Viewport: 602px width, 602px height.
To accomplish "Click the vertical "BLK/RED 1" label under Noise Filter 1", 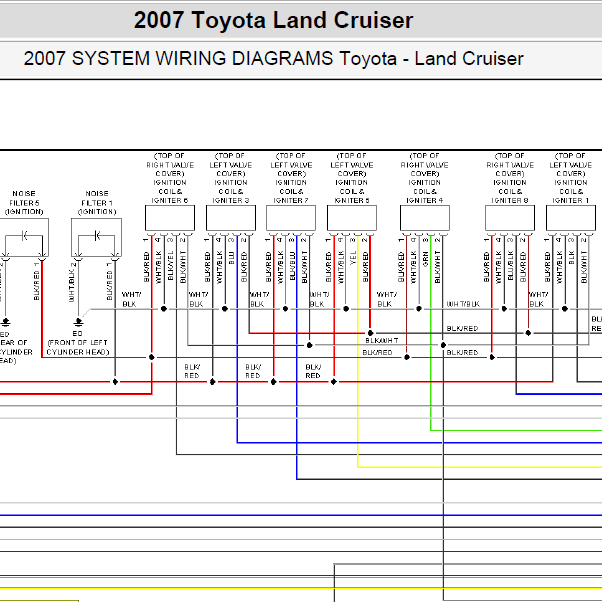I will [x=109, y=281].
